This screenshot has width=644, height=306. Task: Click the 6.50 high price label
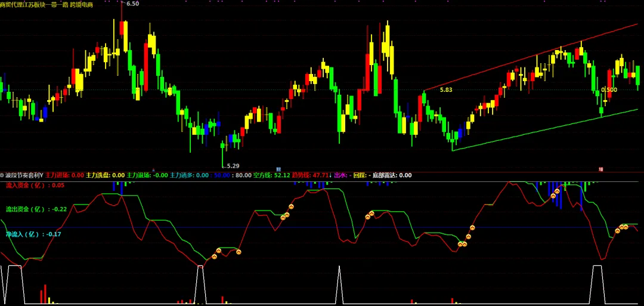pyautogui.click(x=132, y=4)
